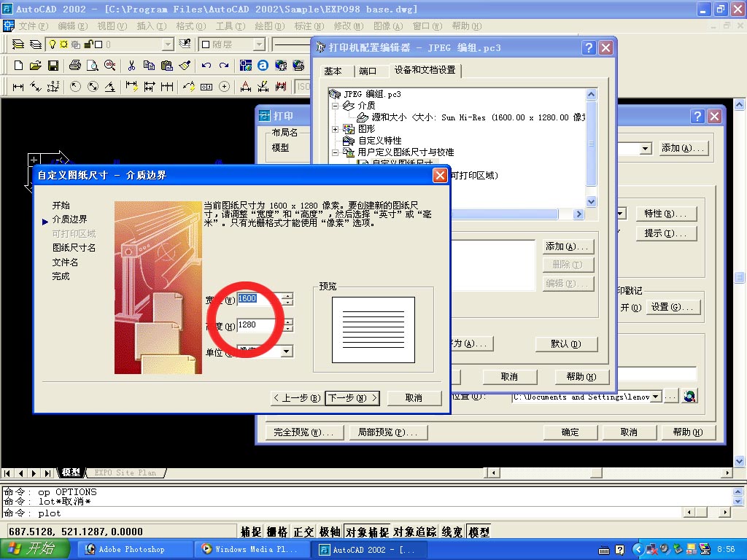The width and height of the screenshot is (747, 560).
Task: Click 局部预览 (Partial Preview) in the Print dialog
Action: pos(387,432)
